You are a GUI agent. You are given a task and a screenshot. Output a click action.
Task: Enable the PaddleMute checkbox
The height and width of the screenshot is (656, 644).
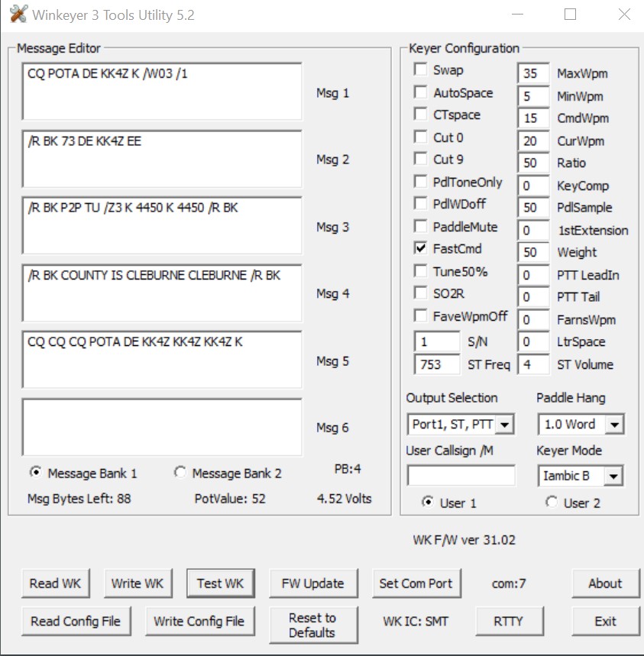pyautogui.click(x=421, y=227)
